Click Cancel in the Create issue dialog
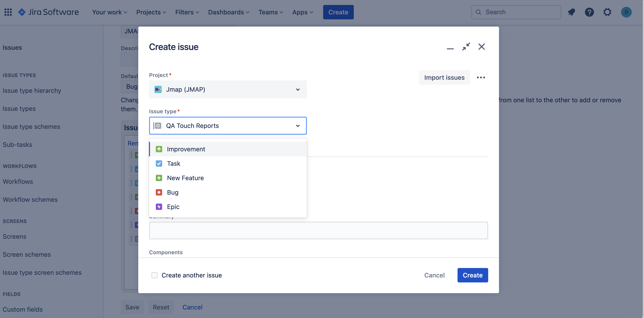644x318 pixels. (434, 275)
